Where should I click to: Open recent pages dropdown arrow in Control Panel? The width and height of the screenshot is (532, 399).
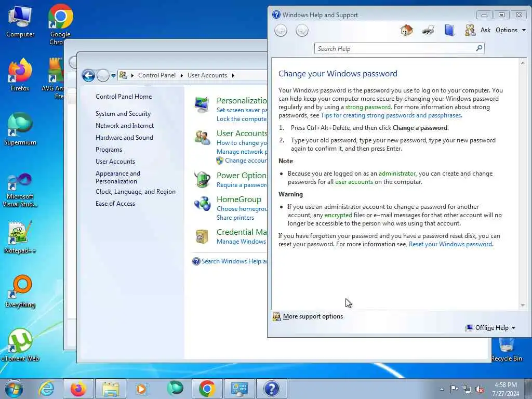click(x=113, y=76)
